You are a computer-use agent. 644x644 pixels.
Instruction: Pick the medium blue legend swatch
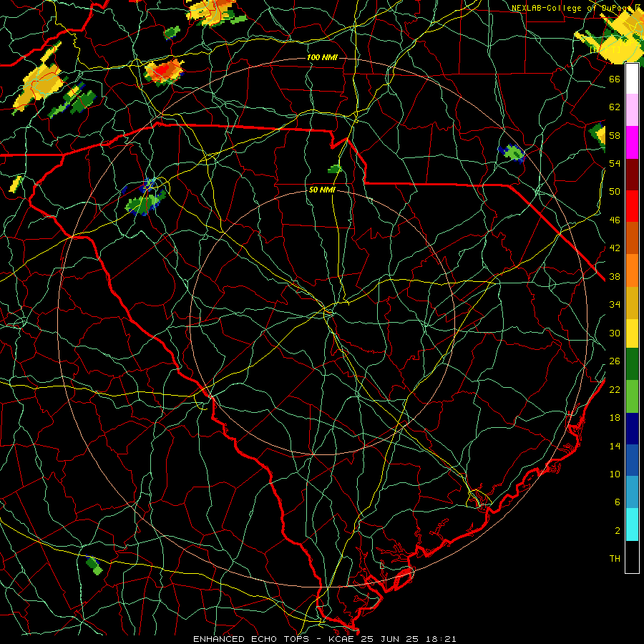tap(632, 460)
